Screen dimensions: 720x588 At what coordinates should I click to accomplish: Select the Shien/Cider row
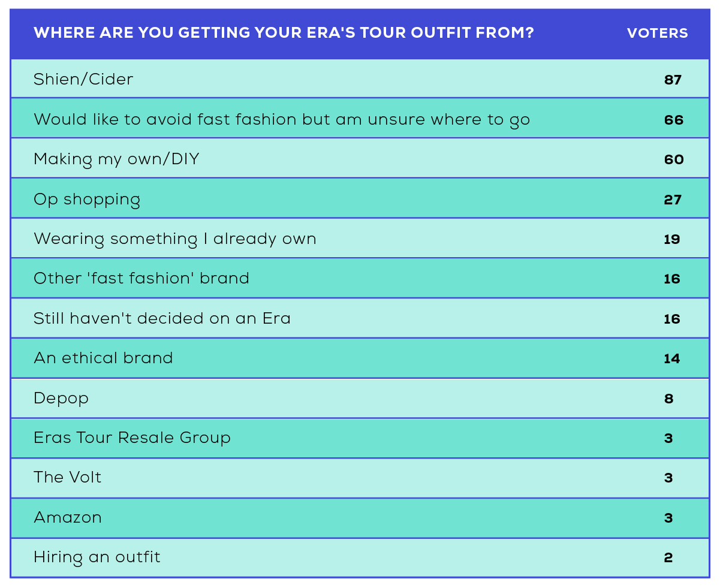click(x=360, y=79)
